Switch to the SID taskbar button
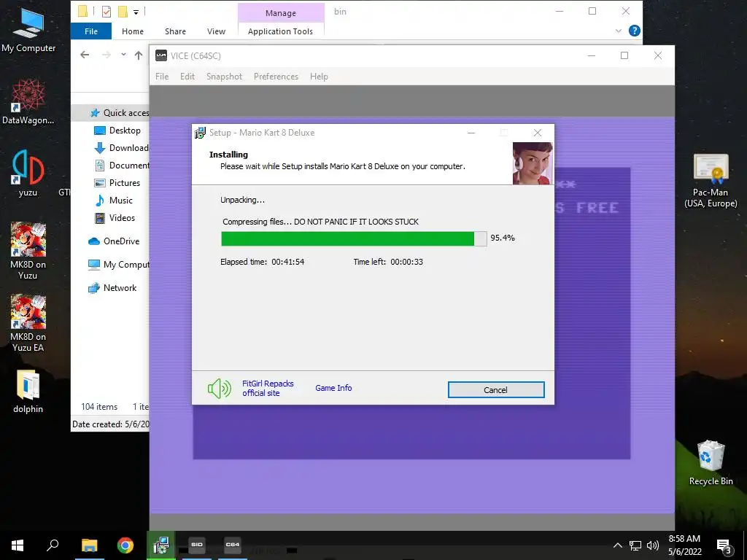This screenshot has width=747, height=560. click(197, 545)
